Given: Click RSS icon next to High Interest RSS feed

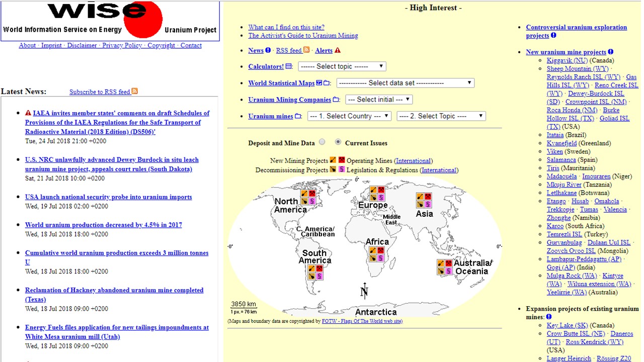Looking at the screenshot, I should click(306, 50).
